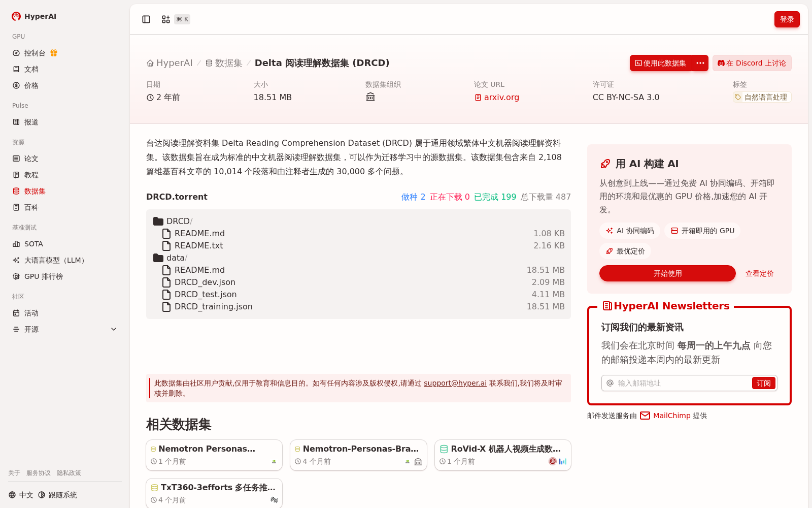Viewport: 812px width, 508px height.
Task: Click the data folder icon
Action: tap(158, 258)
